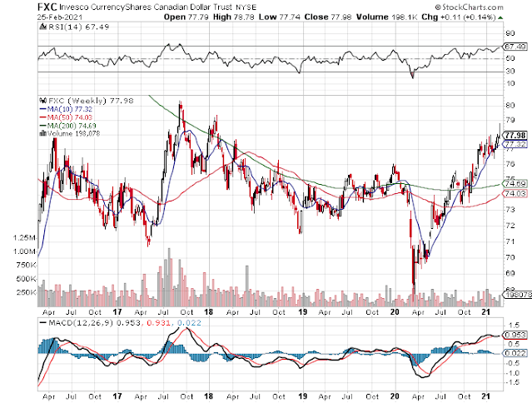Click the 0.022 MACD histogram value tag
Screen dimensions: 532x403
click(x=515, y=353)
